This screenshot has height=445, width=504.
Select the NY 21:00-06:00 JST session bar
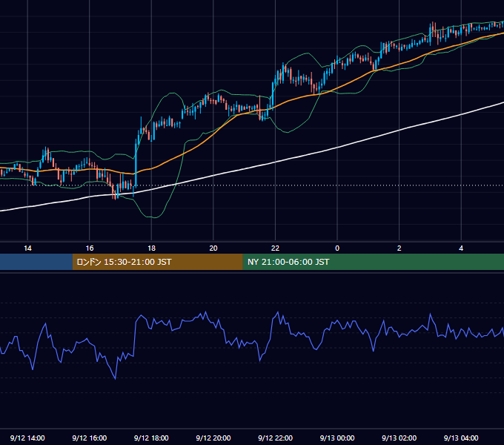373,262
